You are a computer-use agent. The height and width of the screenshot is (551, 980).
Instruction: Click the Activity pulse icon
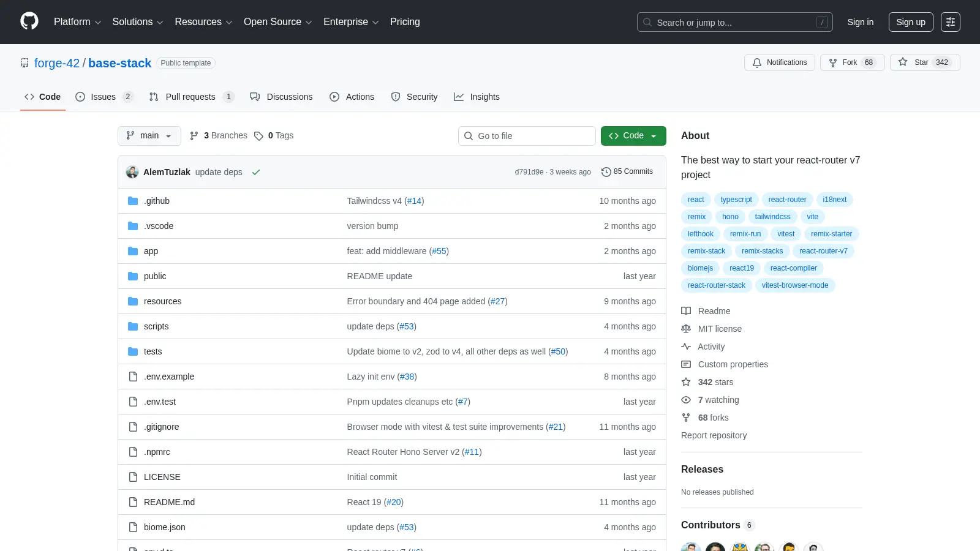click(x=686, y=347)
